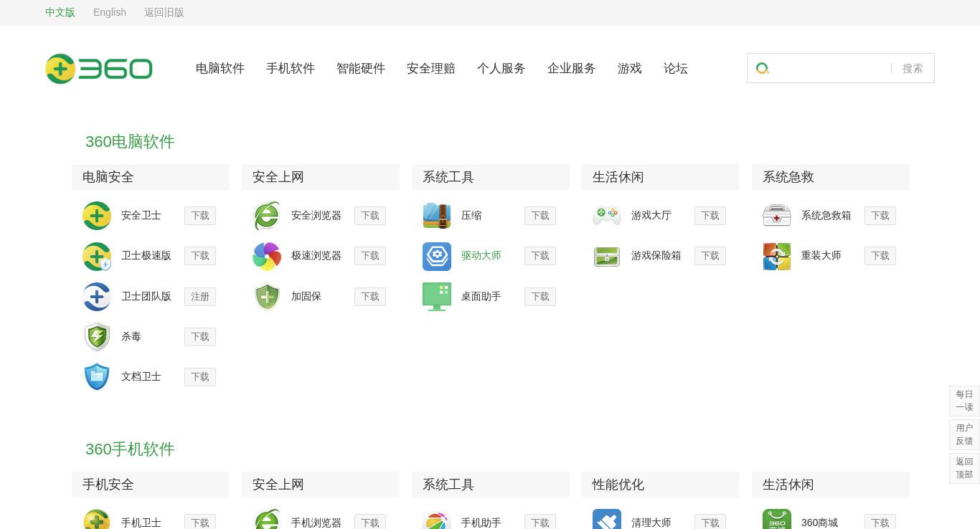This screenshot has height=529, width=980.
Task: Click the 驱动大师 text link
Action: click(x=481, y=256)
